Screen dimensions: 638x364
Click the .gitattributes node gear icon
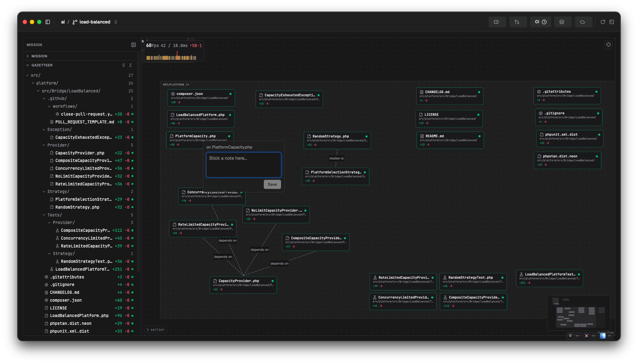pos(539,91)
